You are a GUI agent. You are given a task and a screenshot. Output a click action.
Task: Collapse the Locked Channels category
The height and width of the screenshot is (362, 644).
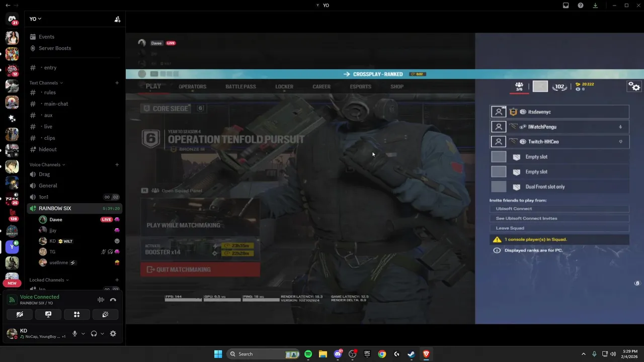(49, 280)
